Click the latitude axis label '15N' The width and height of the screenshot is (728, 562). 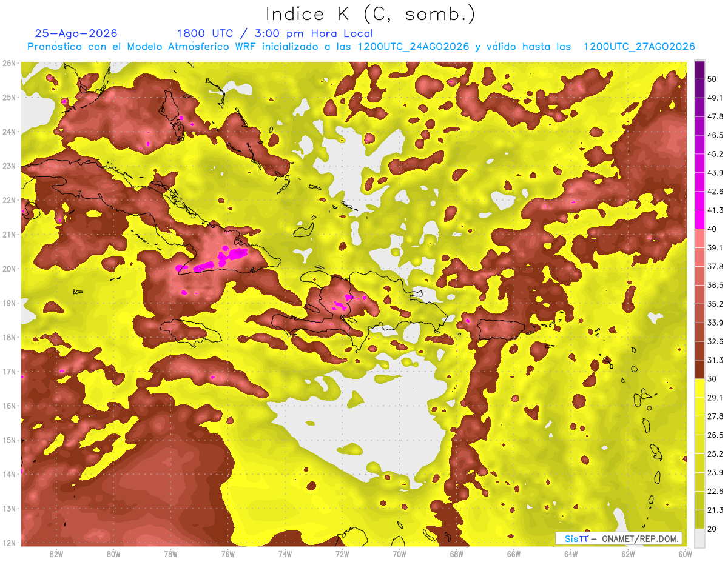tap(8, 440)
